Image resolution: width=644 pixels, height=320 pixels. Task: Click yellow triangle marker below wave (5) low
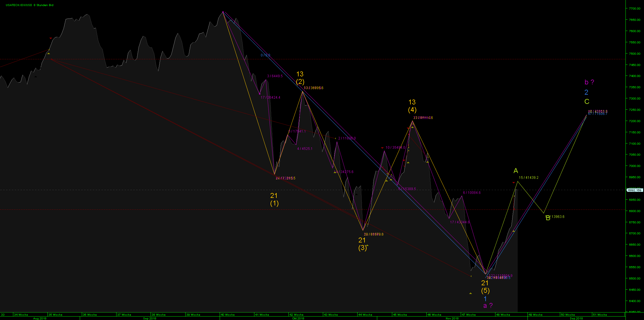471,293
